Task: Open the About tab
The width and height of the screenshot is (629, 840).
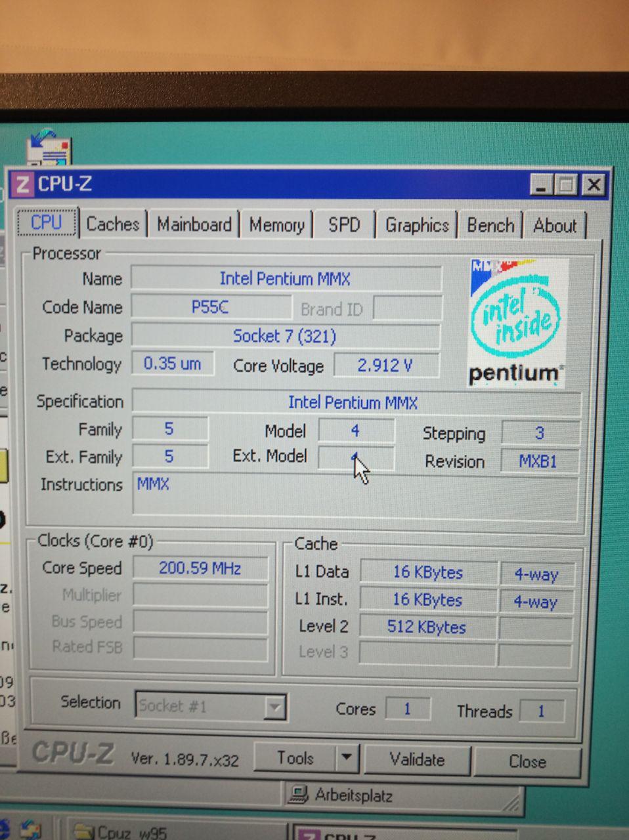Action: [555, 226]
